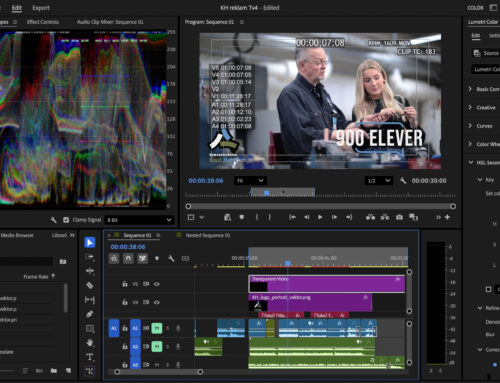Expand the Color Wheels section
500x383 pixels.
coord(470,144)
